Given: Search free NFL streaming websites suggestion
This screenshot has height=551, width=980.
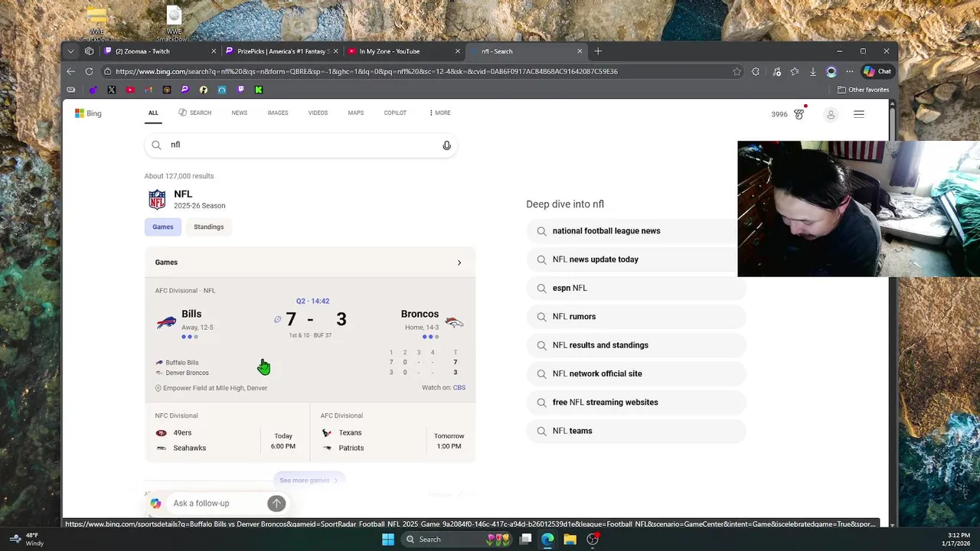Looking at the screenshot, I should point(636,403).
